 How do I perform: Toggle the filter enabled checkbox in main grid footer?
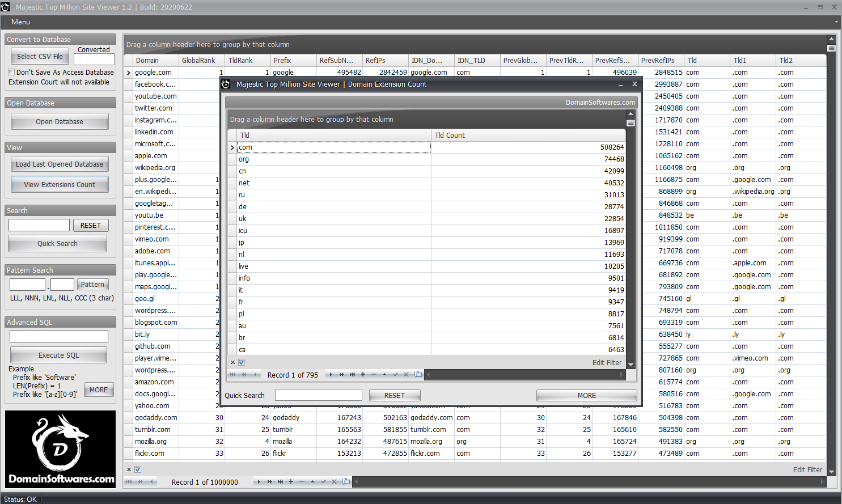coord(138,469)
